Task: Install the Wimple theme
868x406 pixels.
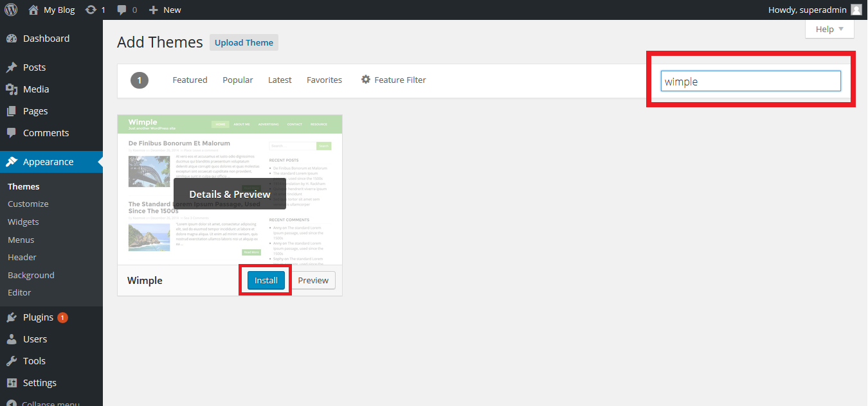Action: (x=266, y=280)
